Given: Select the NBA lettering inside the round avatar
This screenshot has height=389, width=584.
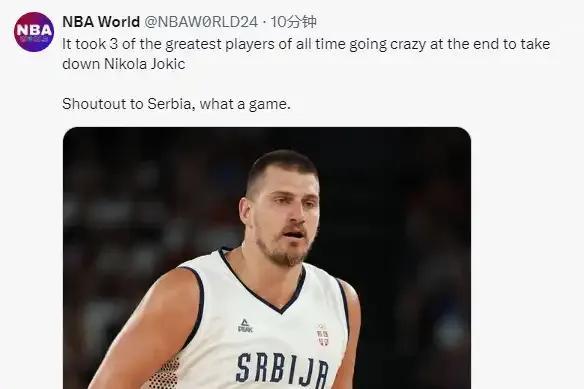Looking at the screenshot, I should [34, 30].
